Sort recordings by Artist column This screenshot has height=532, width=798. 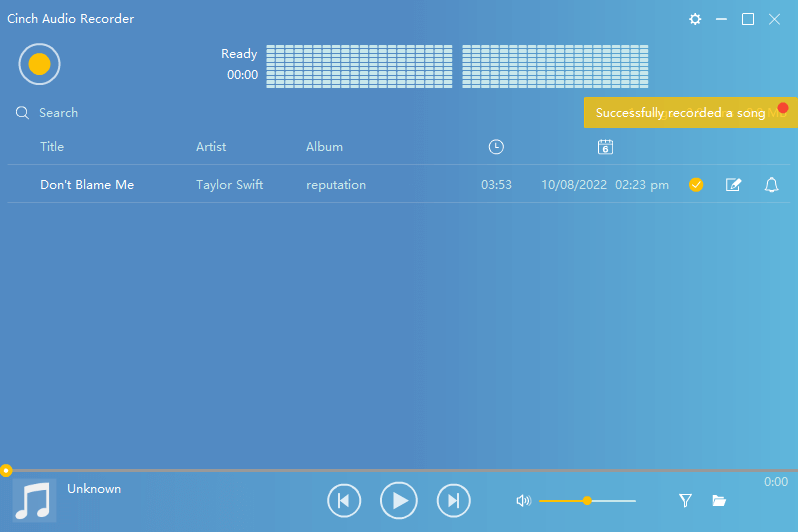coord(211,147)
